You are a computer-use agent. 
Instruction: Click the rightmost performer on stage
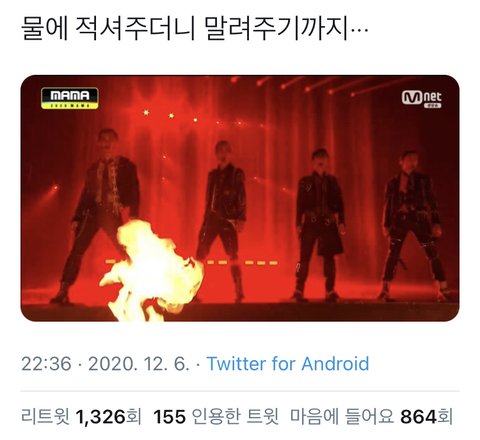click(x=413, y=225)
